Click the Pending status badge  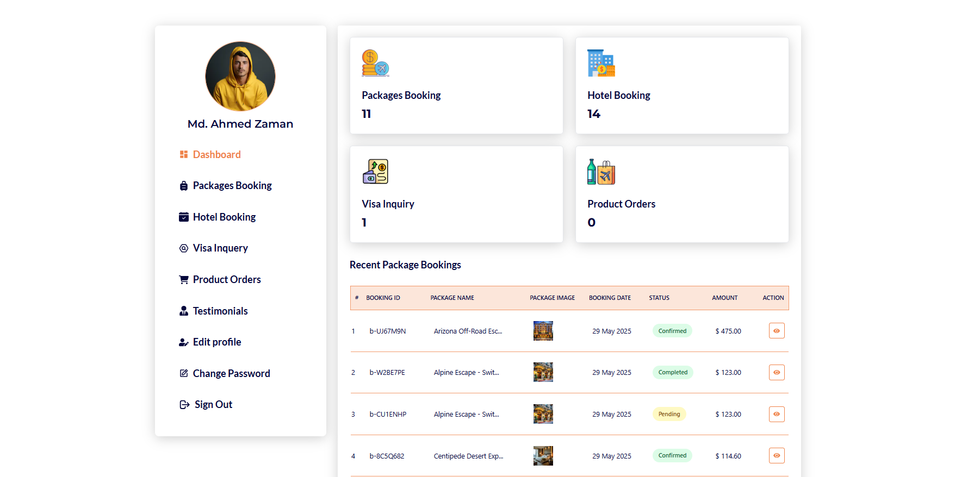click(669, 414)
